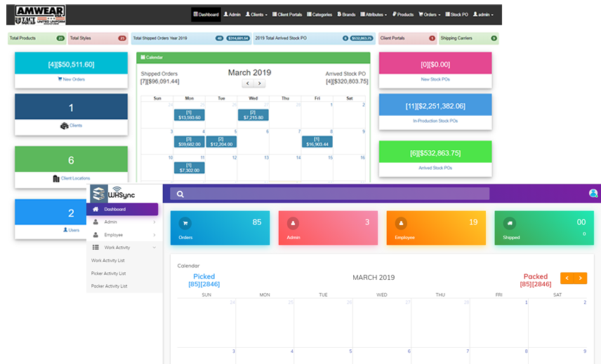Collapse Work Activity in WHSync sidebar
This screenshot has height=364, width=601.
pyautogui.click(x=124, y=248)
